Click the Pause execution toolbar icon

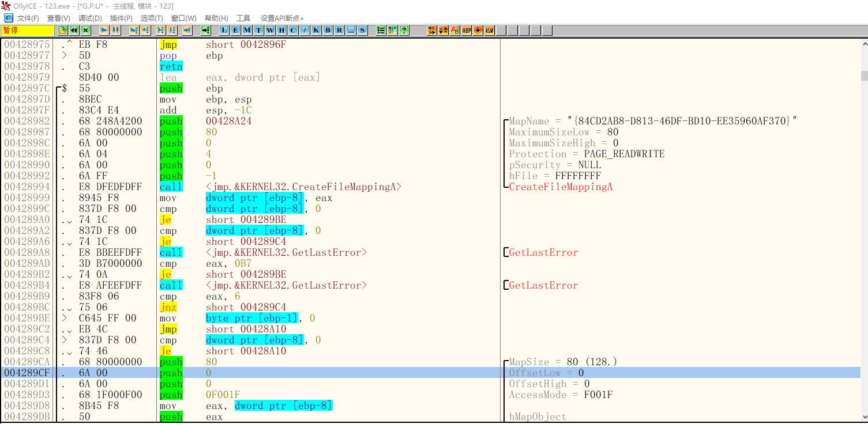[115, 31]
